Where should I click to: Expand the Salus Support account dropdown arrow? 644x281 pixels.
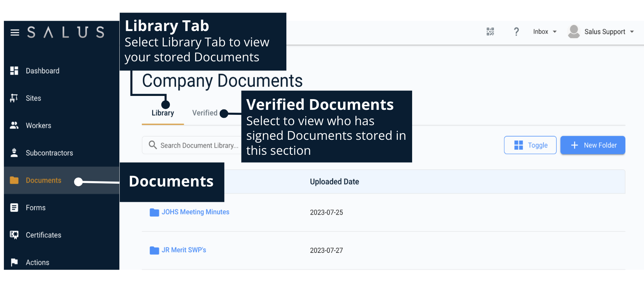coord(632,32)
